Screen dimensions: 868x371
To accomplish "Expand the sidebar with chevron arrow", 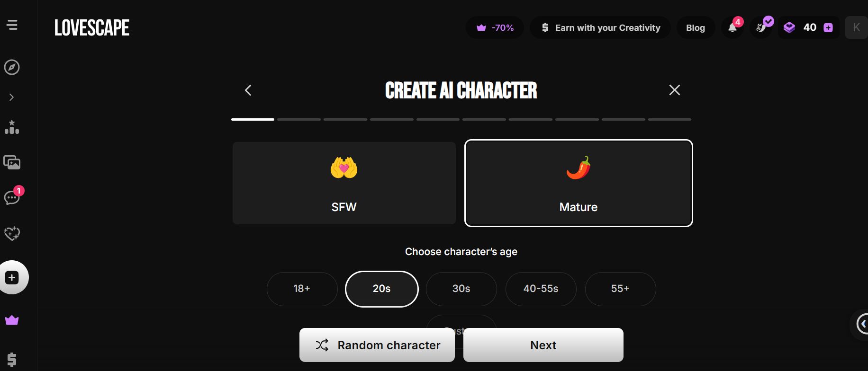I will tap(12, 97).
